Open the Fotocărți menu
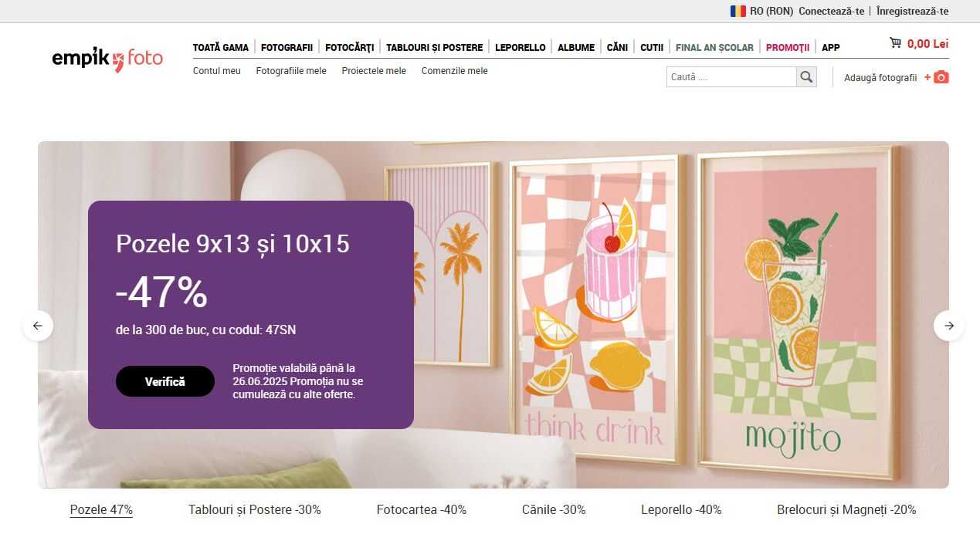980x541 pixels. click(x=349, y=47)
